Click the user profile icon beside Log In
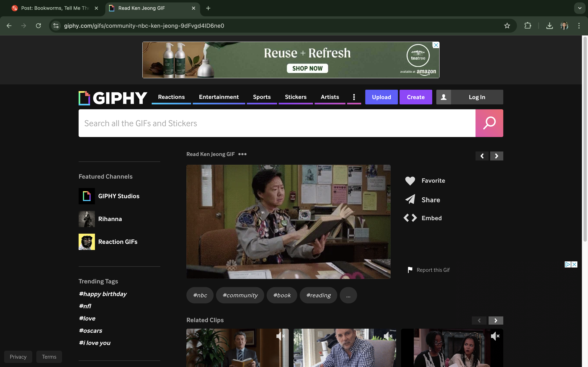The width and height of the screenshot is (588, 367). [x=444, y=97]
